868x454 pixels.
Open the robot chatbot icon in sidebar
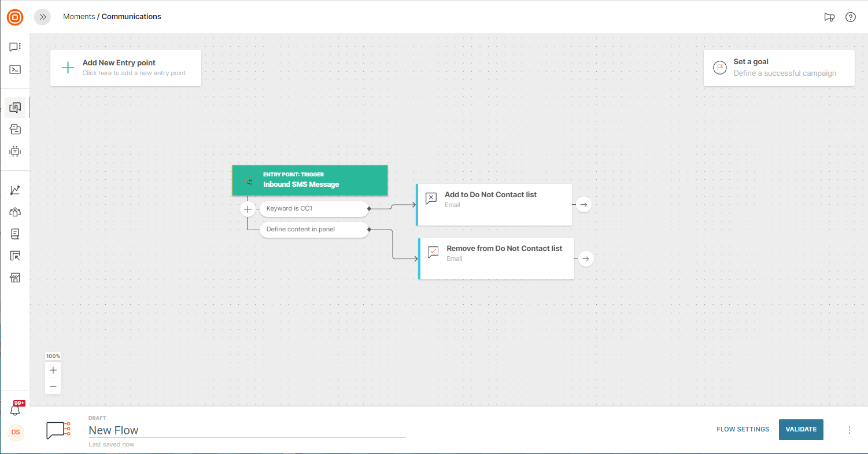(15, 152)
